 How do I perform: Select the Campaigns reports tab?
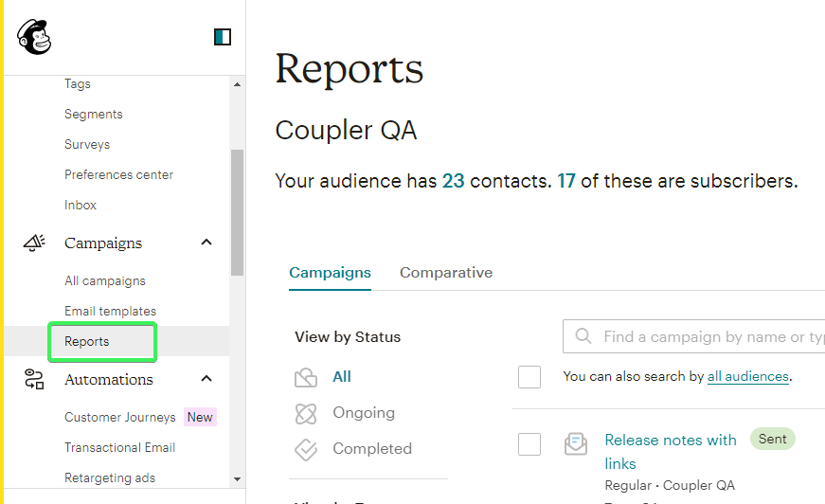[330, 273]
